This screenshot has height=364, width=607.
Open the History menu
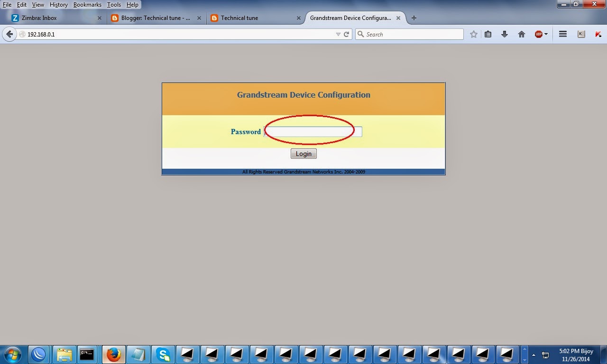[59, 5]
